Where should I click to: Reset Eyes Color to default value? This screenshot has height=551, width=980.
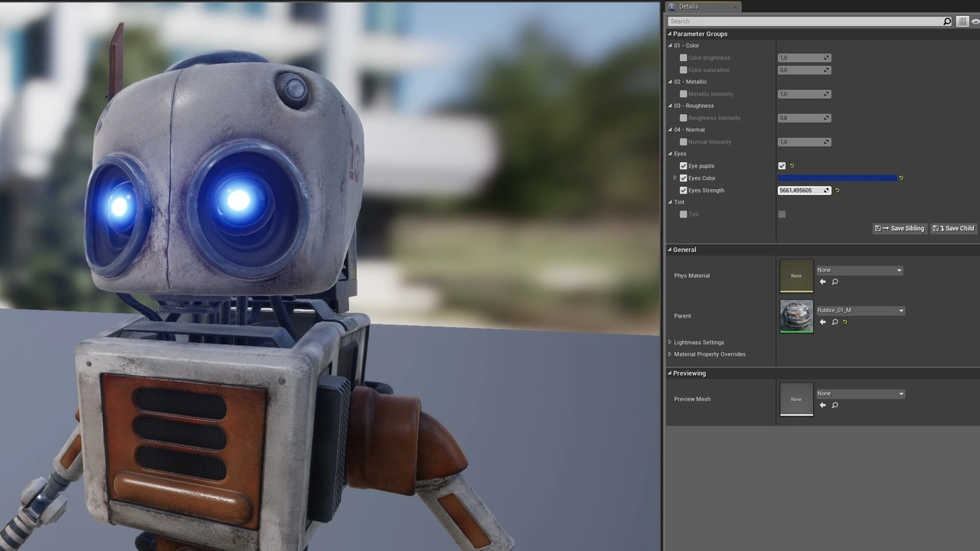click(x=901, y=178)
